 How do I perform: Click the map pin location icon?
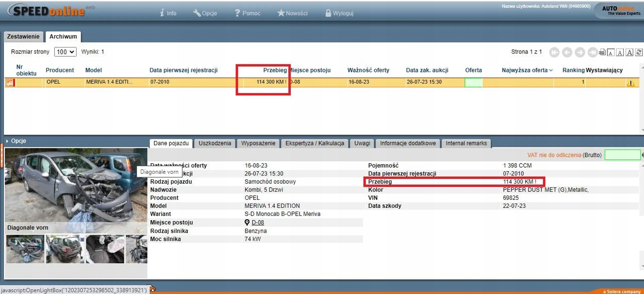point(247,222)
